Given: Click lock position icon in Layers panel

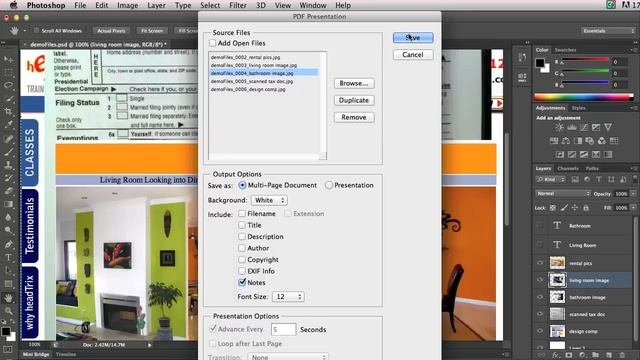Looking at the screenshot, I should click(x=575, y=208).
